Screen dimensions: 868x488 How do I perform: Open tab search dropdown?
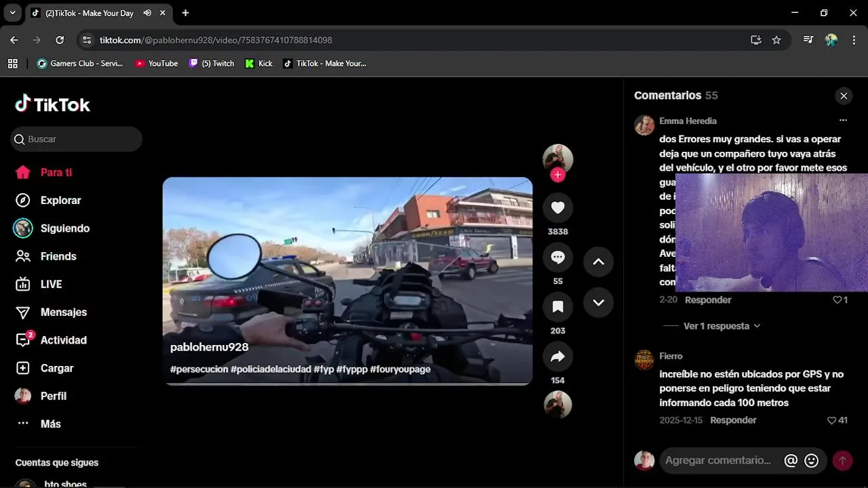click(12, 13)
